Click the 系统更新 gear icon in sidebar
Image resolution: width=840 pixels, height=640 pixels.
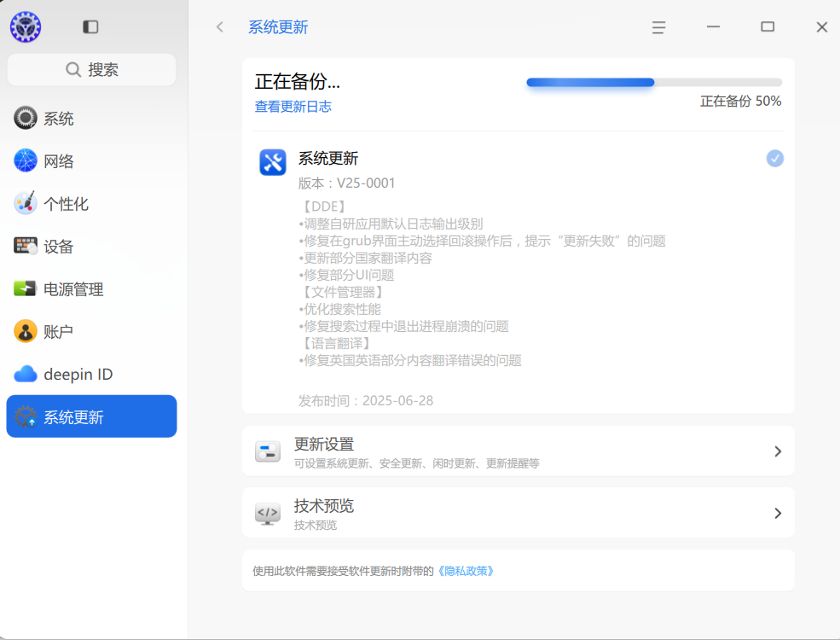[x=26, y=416]
